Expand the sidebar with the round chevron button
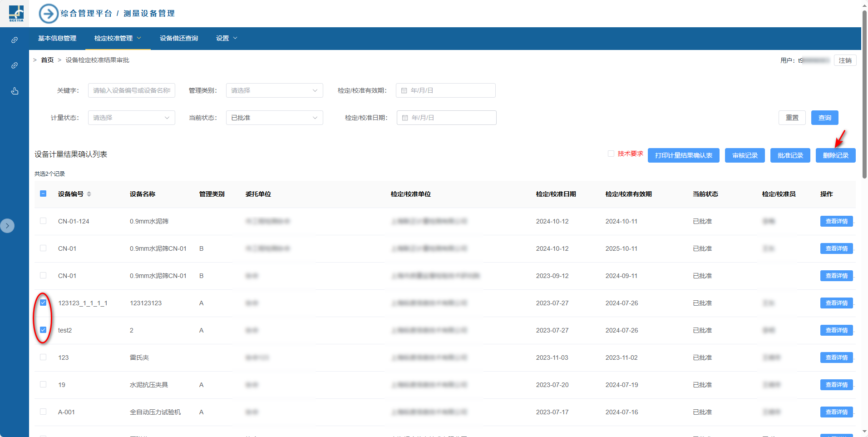The height and width of the screenshot is (437, 868). pos(7,226)
